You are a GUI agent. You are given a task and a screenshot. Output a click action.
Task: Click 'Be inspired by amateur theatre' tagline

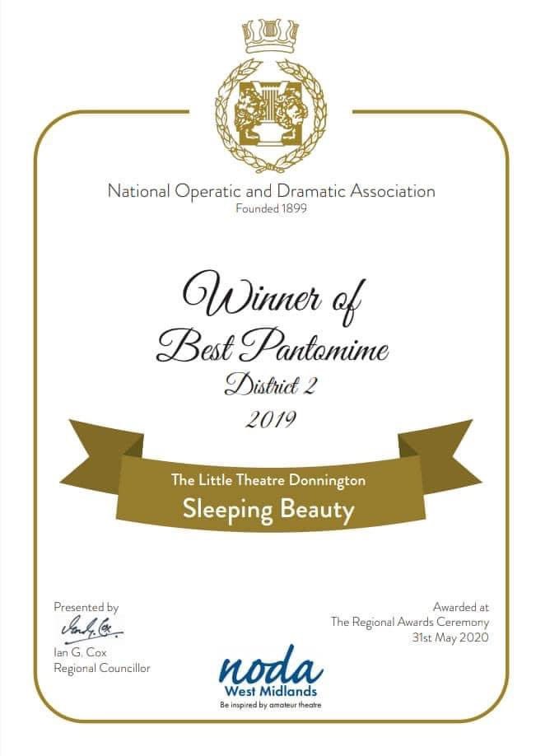point(271,705)
